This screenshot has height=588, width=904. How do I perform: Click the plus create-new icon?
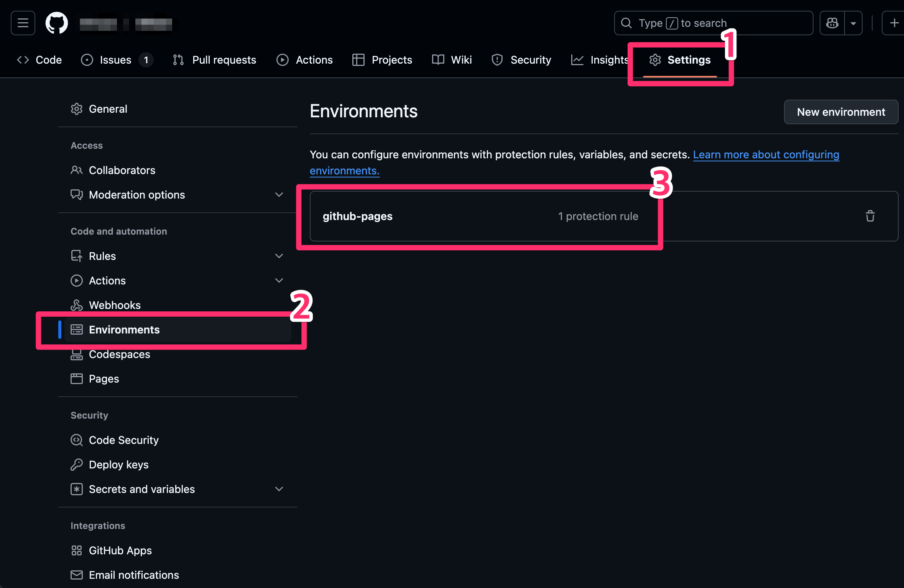point(894,23)
